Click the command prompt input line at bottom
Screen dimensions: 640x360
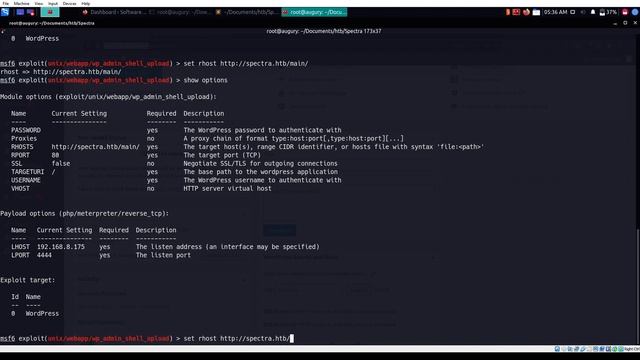point(147,338)
